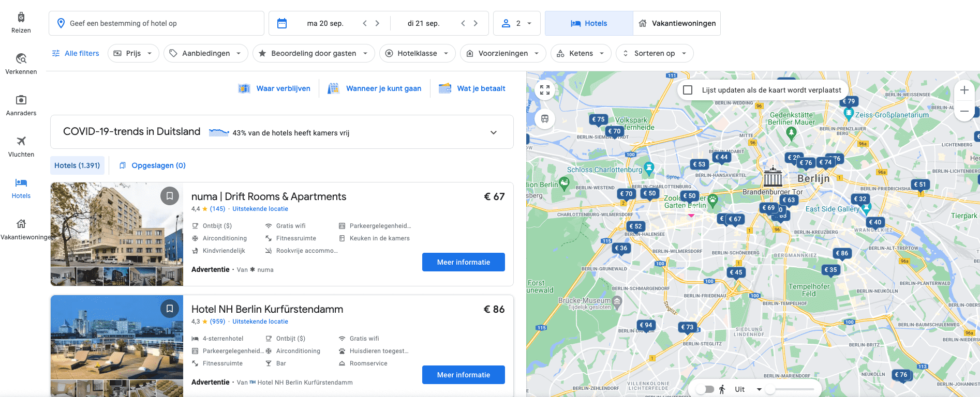Go to next check-in date
This screenshot has width=980, height=397.
[x=377, y=23]
